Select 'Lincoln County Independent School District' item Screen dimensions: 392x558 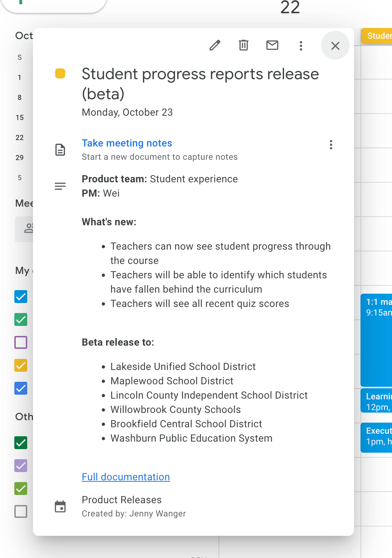tap(209, 395)
